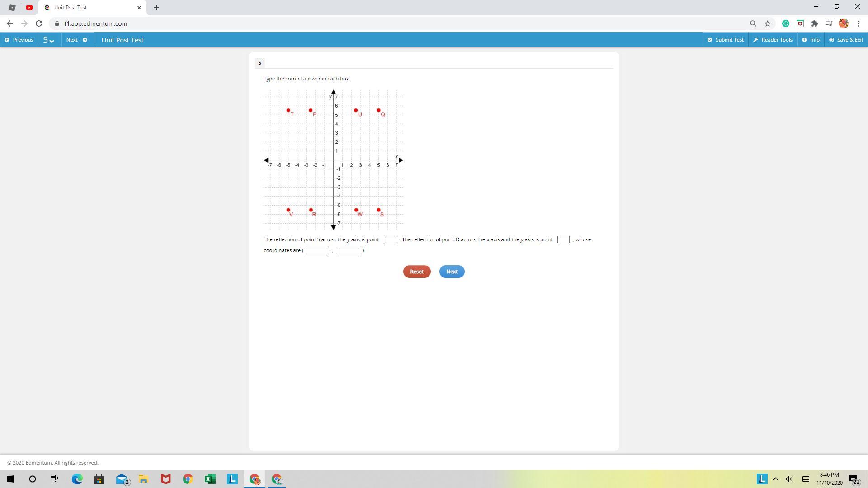
Task: Click the answer box for point Q reflection
Action: (563, 239)
